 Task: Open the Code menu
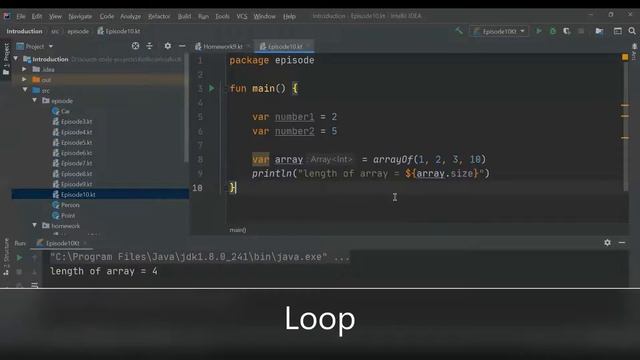[107, 16]
